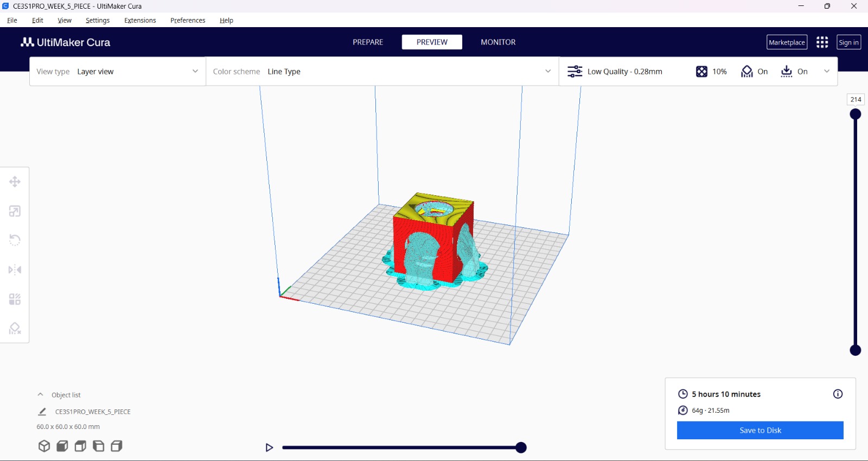868x461 pixels.
Task: Select the Rotate tool
Action: coord(15,240)
